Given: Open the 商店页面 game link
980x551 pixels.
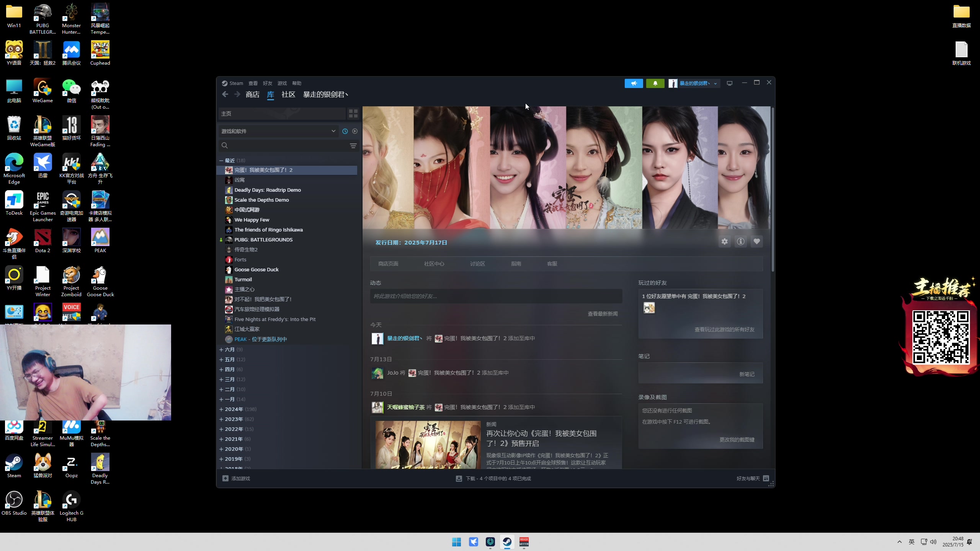Looking at the screenshot, I should pyautogui.click(x=388, y=264).
